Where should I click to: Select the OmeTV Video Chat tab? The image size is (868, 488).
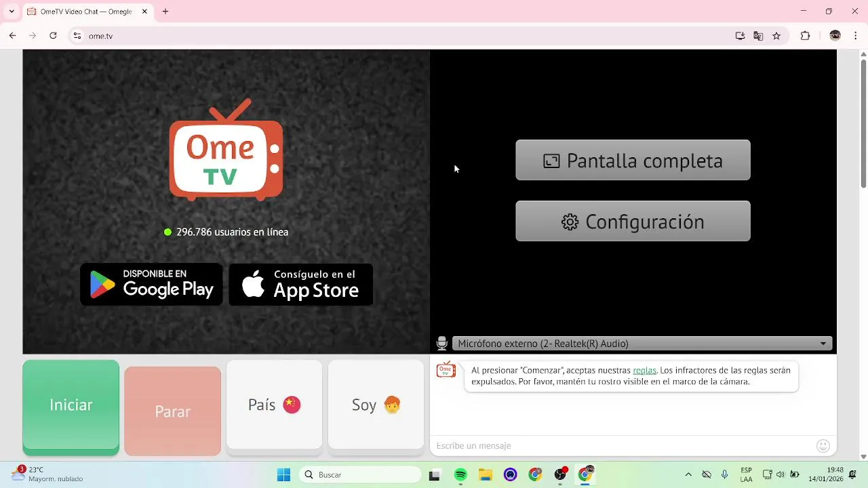click(x=87, y=12)
